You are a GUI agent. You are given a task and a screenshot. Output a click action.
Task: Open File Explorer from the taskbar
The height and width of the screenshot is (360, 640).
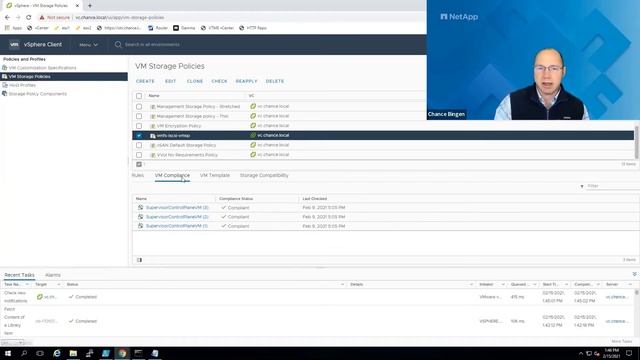click(73, 353)
